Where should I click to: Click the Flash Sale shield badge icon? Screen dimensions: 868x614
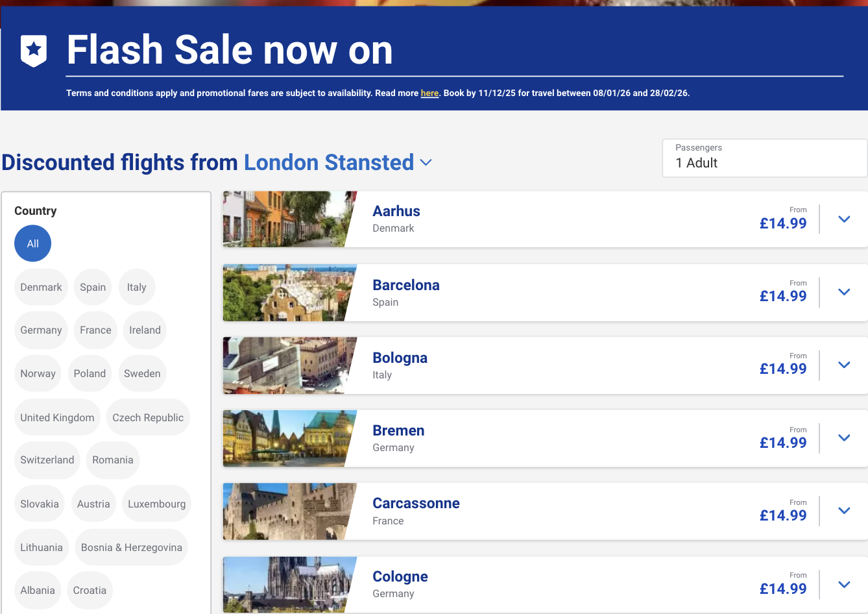tap(34, 50)
